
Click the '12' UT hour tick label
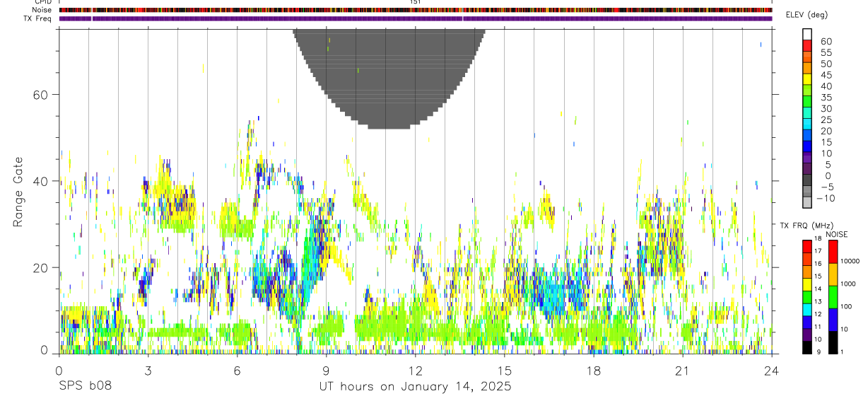pyautogui.click(x=415, y=371)
